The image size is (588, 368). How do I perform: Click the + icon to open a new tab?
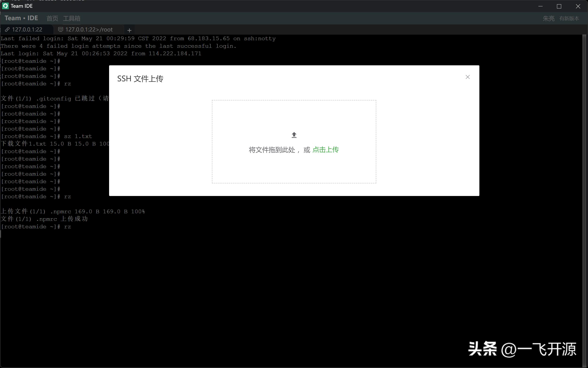[x=129, y=30]
